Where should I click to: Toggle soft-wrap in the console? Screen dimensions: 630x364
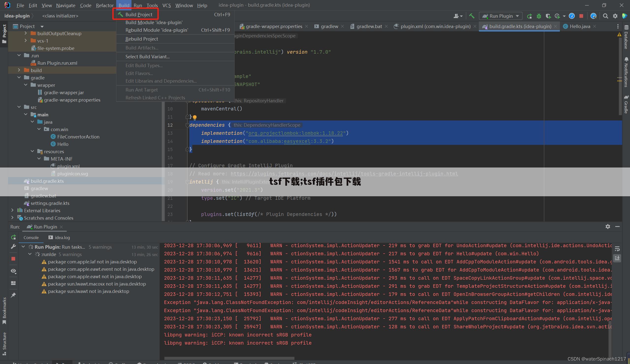(617, 249)
